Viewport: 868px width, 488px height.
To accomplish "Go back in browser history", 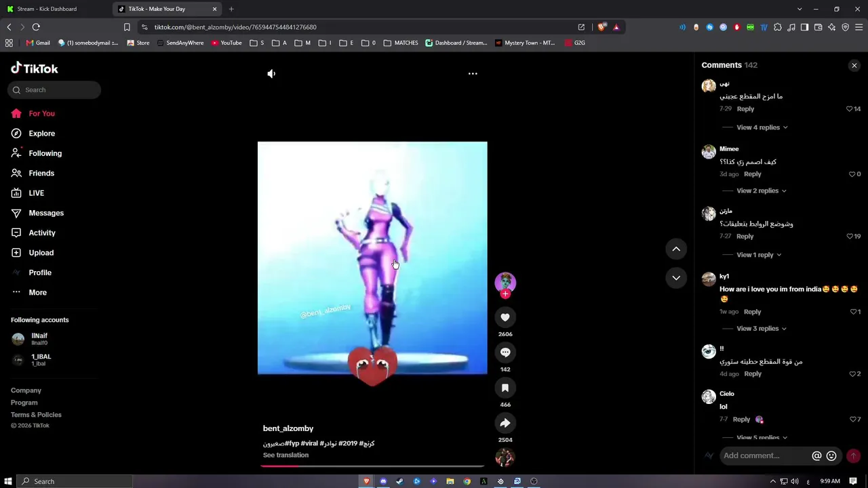I will pos(9,27).
